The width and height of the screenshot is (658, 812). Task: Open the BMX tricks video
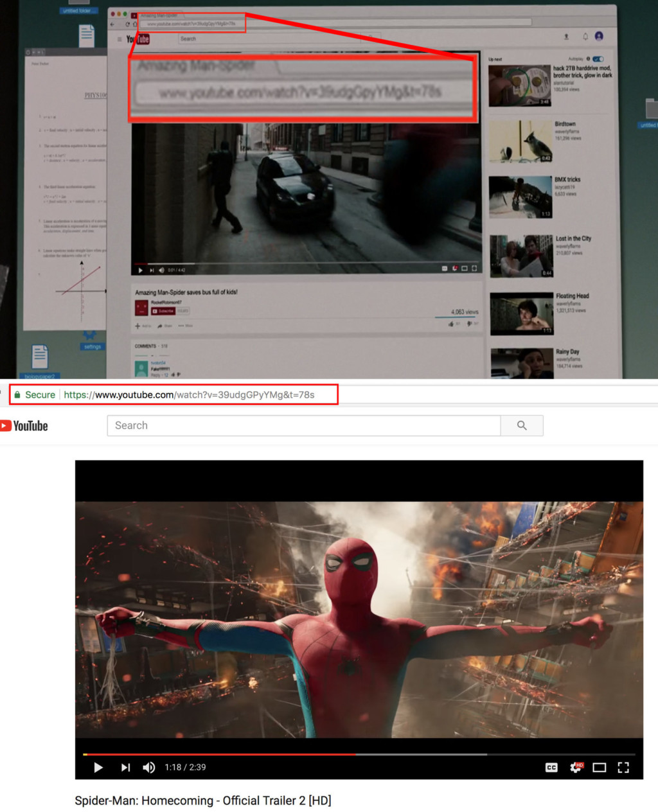(520, 197)
